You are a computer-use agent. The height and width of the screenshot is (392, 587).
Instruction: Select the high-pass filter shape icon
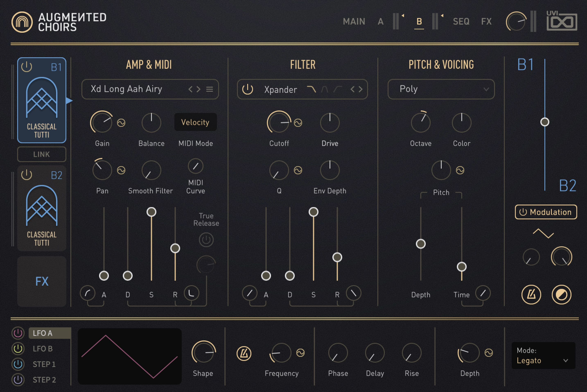338,89
